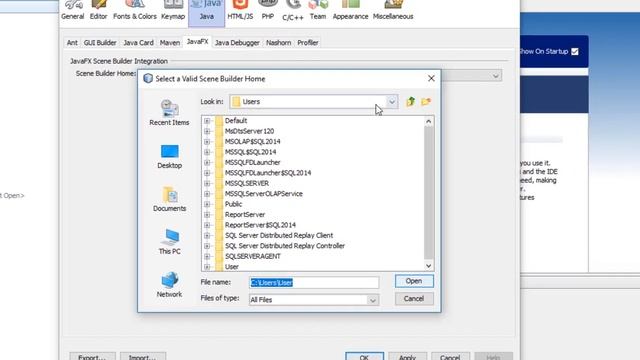Image resolution: width=640 pixels, height=360 pixels.
Task: Click the folder list scroll up arrow
Action: click(x=429, y=121)
